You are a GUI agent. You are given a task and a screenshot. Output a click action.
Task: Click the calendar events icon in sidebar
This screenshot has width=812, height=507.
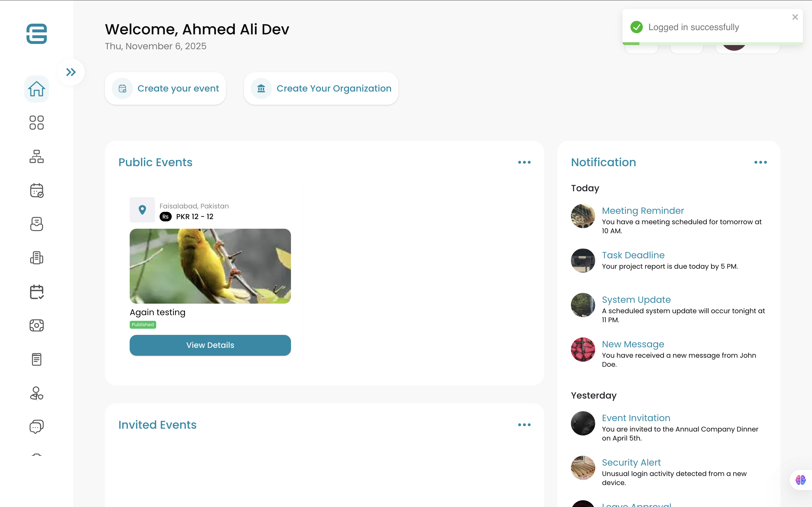pyautogui.click(x=37, y=190)
